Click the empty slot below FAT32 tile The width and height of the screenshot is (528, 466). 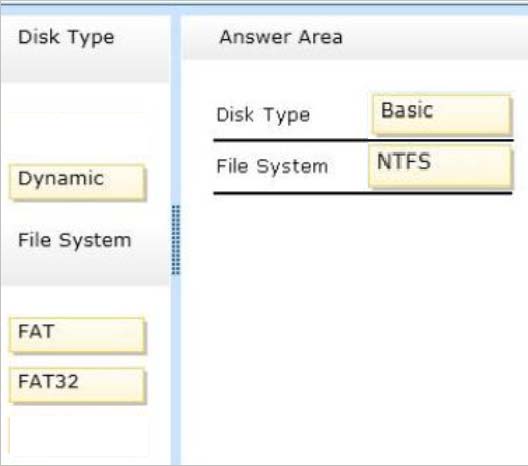(x=78, y=436)
